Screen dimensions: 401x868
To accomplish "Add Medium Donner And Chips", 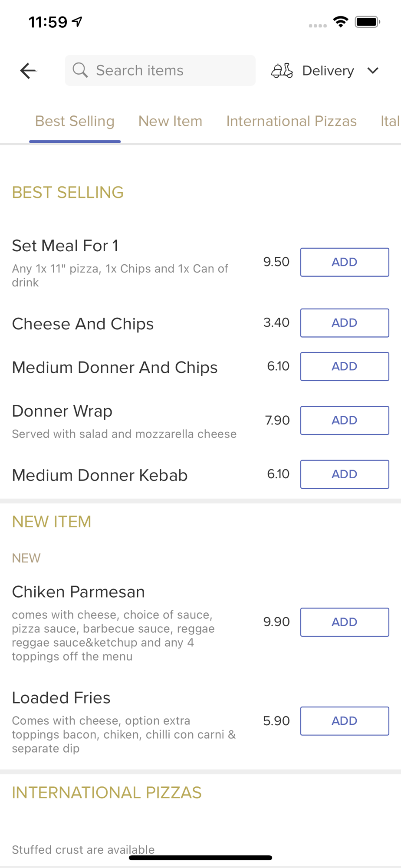I will (x=344, y=366).
